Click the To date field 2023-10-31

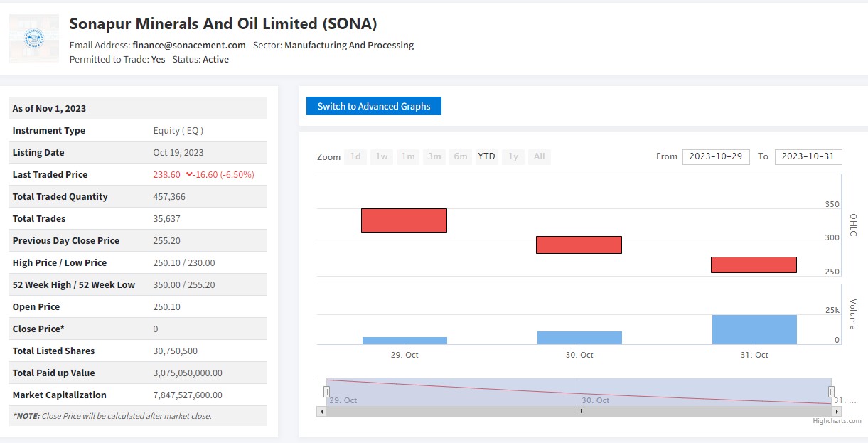(x=808, y=156)
